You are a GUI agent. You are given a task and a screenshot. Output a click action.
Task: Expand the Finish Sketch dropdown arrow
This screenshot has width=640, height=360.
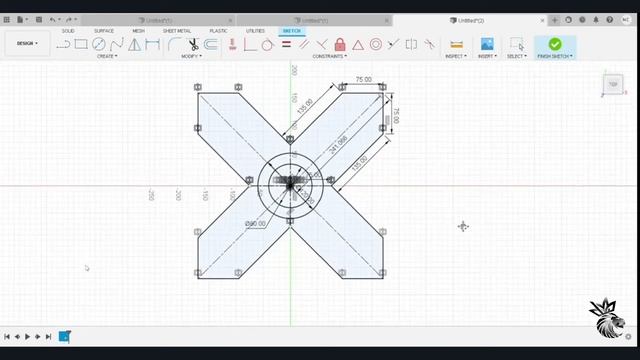click(x=571, y=56)
